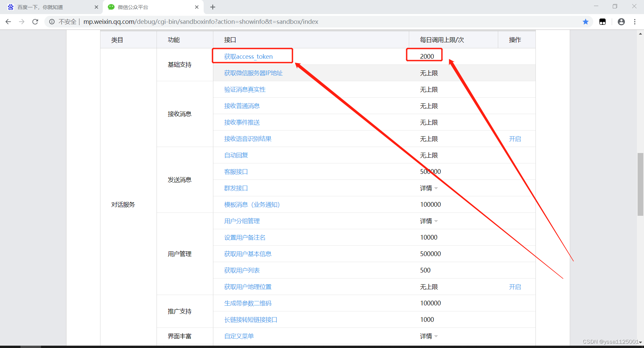This screenshot has height=348, width=644.
Task: Expand 详情 dropdown for 群发接口
Action: pyautogui.click(x=429, y=188)
